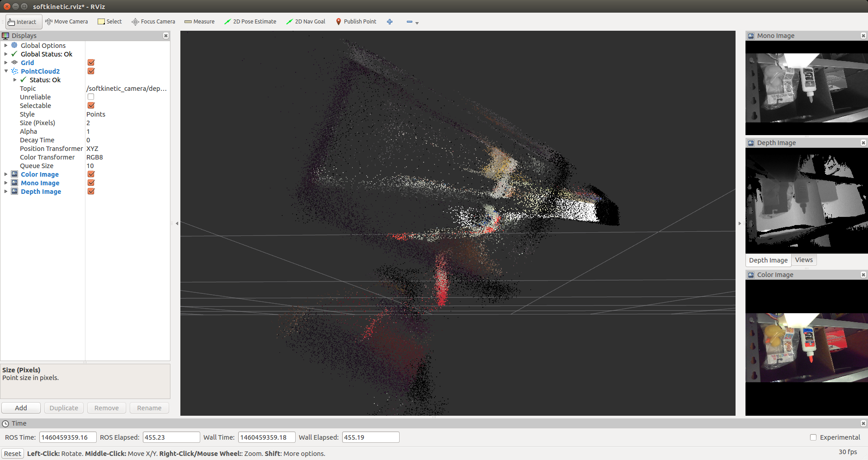Viewport: 868px width, 460px height.
Task: Toggle the Mono Image display checkbox
Action: click(91, 183)
